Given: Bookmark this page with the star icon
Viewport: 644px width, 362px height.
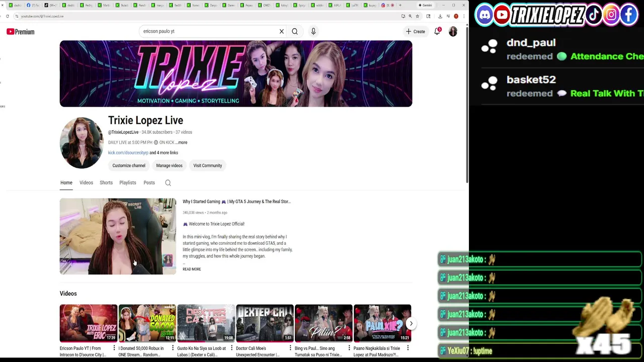Looking at the screenshot, I should (417, 16).
